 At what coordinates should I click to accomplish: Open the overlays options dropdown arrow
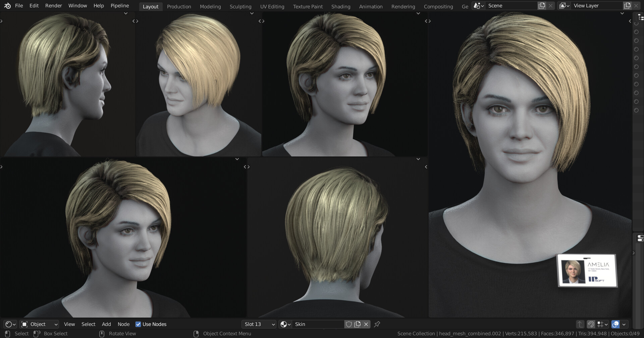[624, 324]
